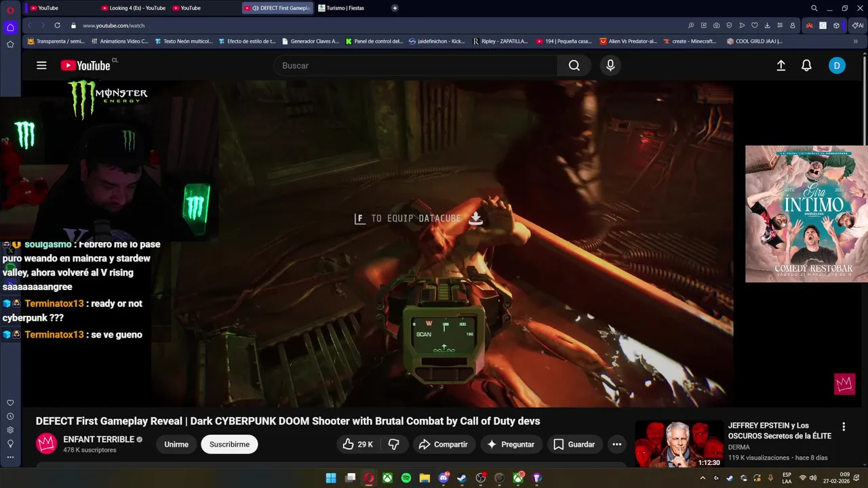
Task: Open Opera sidebar bookmarks star
Action: coord(10,44)
